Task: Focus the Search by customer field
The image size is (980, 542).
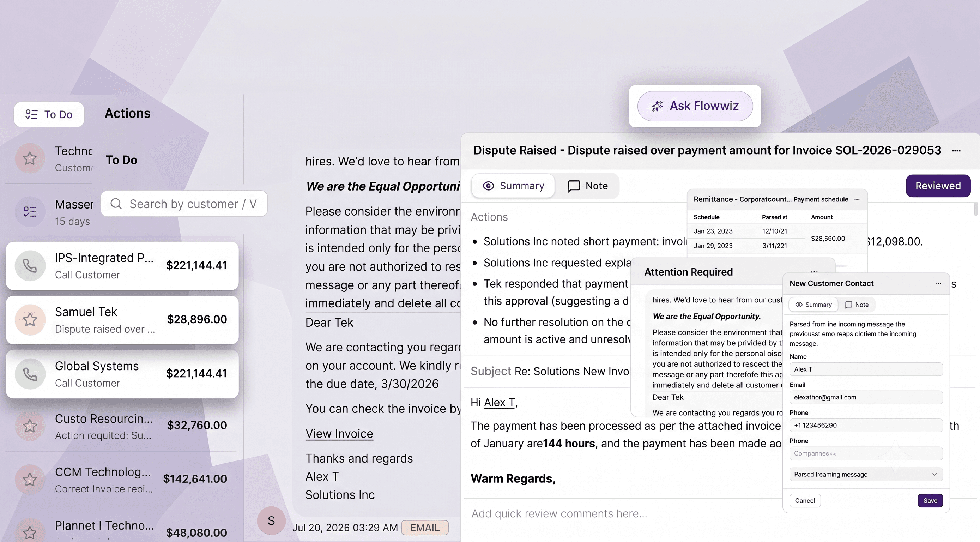Action: point(184,204)
